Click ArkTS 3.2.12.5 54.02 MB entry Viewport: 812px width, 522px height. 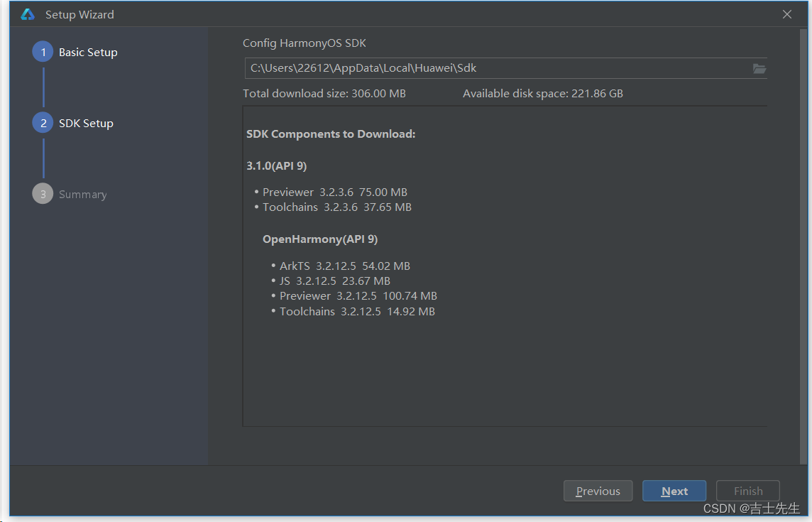[344, 266]
